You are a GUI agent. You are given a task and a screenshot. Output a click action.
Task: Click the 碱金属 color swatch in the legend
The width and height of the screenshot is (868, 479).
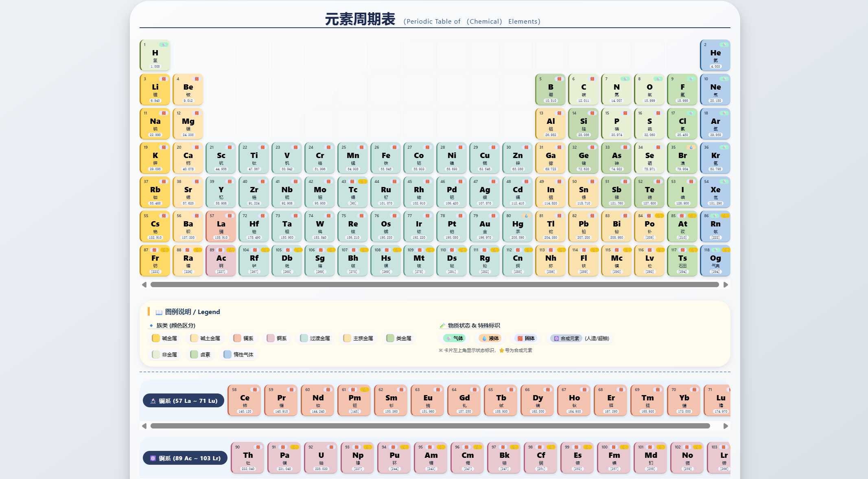[156, 338]
